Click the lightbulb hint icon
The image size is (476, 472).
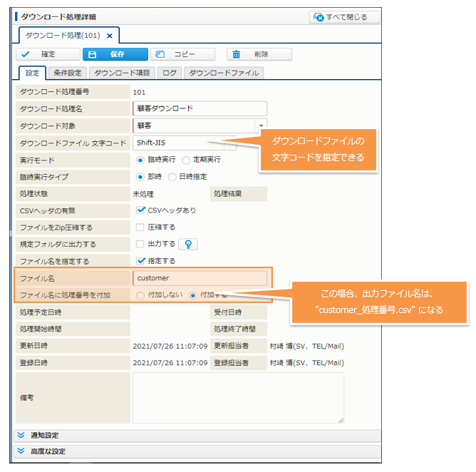[x=187, y=244]
